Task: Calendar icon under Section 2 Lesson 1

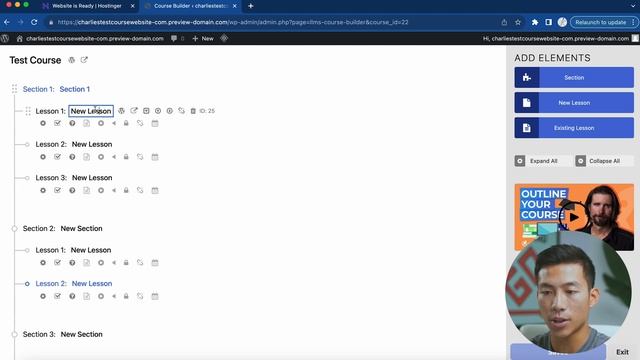Action: [155, 262]
